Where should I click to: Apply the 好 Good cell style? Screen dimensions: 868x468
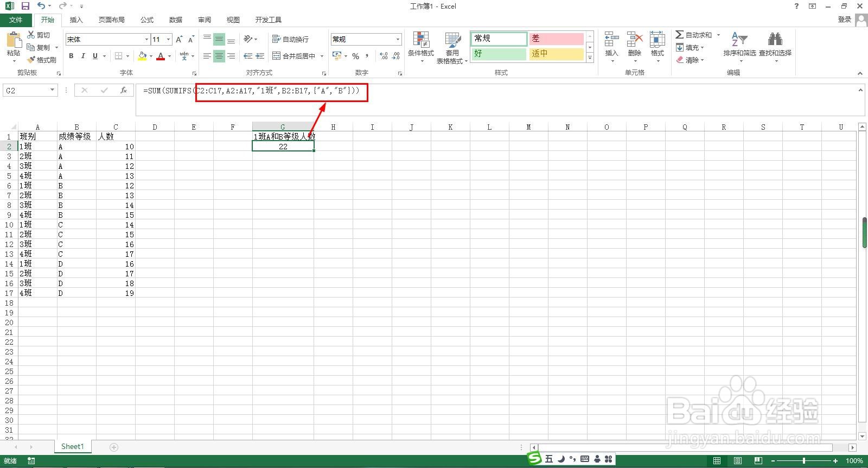click(x=499, y=54)
